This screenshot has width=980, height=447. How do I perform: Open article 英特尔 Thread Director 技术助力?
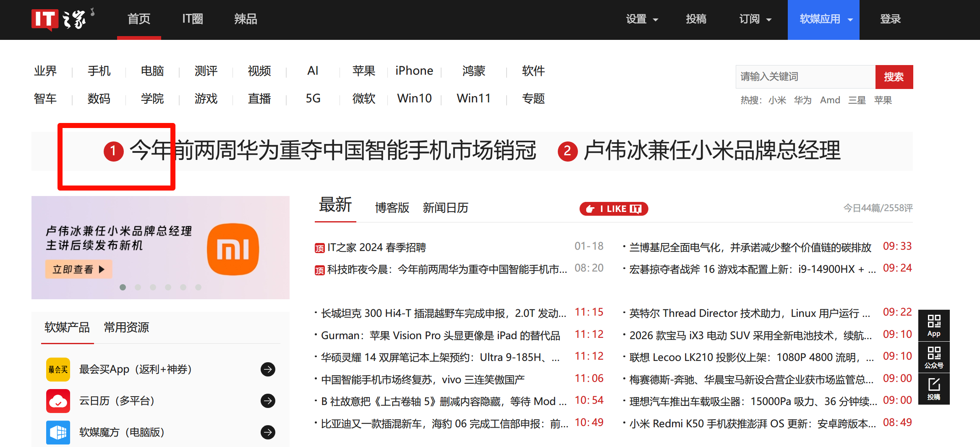point(750,314)
